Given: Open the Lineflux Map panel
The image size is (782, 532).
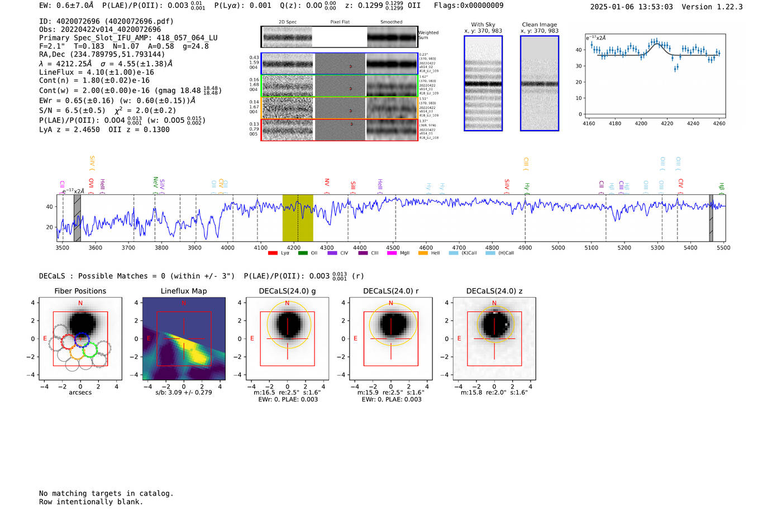Looking at the screenshot, I should (184, 339).
